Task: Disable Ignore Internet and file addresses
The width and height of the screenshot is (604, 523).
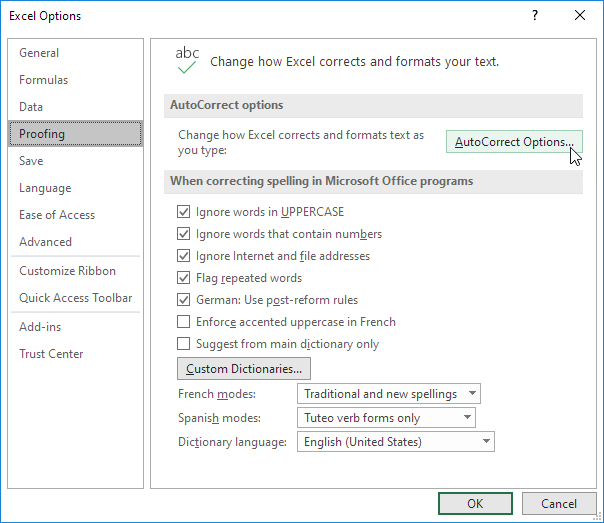Action: point(183,256)
